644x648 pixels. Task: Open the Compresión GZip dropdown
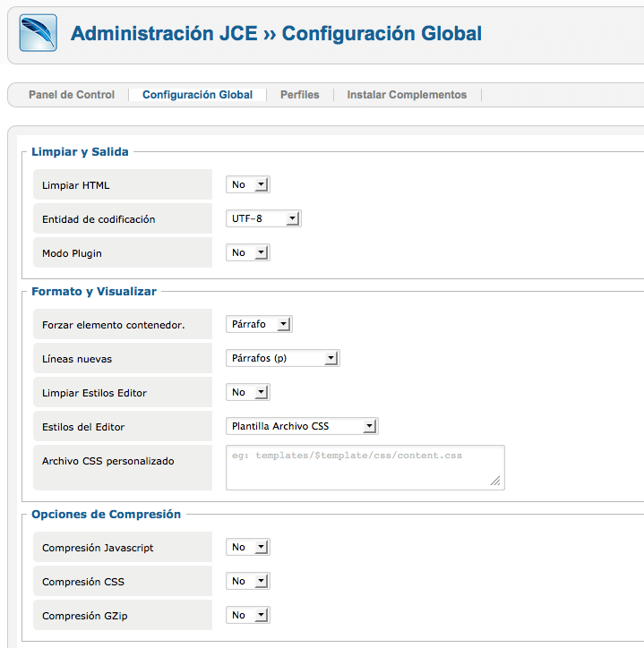[x=248, y=615]
